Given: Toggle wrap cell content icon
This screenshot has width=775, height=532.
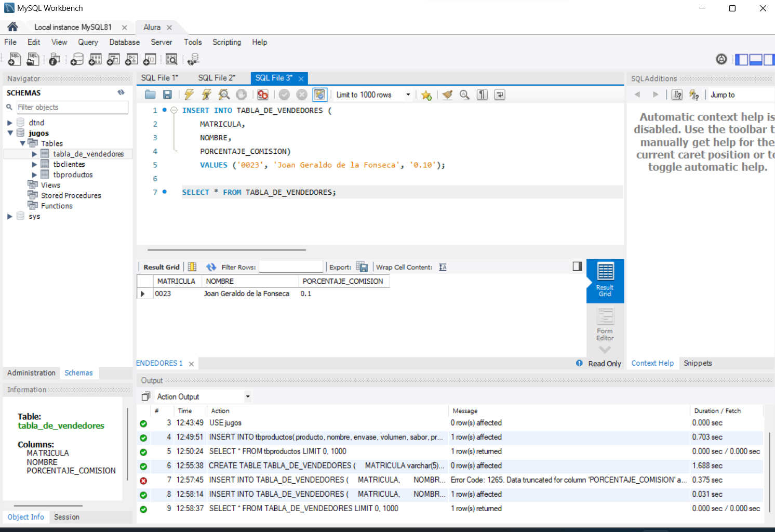Looking at the screenshot, I should [443, 267].
